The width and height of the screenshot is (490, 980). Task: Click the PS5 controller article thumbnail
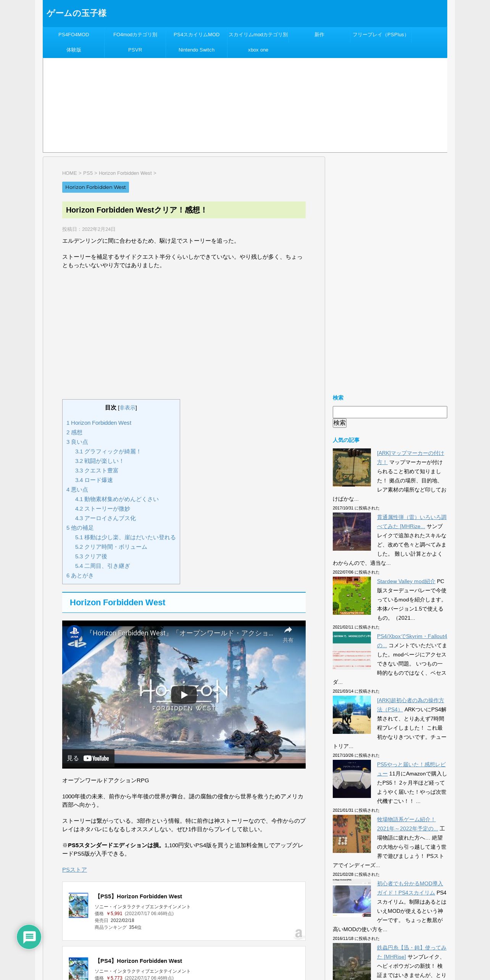[x=352, y=779]
